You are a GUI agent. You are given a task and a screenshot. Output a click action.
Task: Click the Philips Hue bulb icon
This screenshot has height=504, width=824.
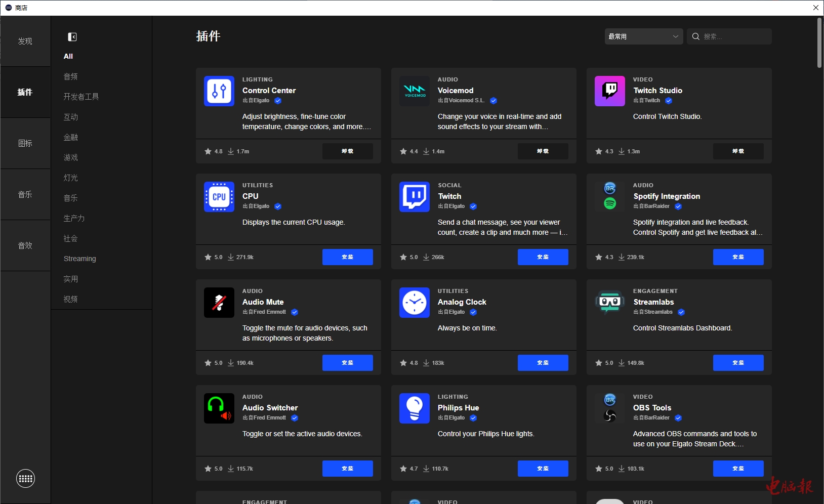414,408
